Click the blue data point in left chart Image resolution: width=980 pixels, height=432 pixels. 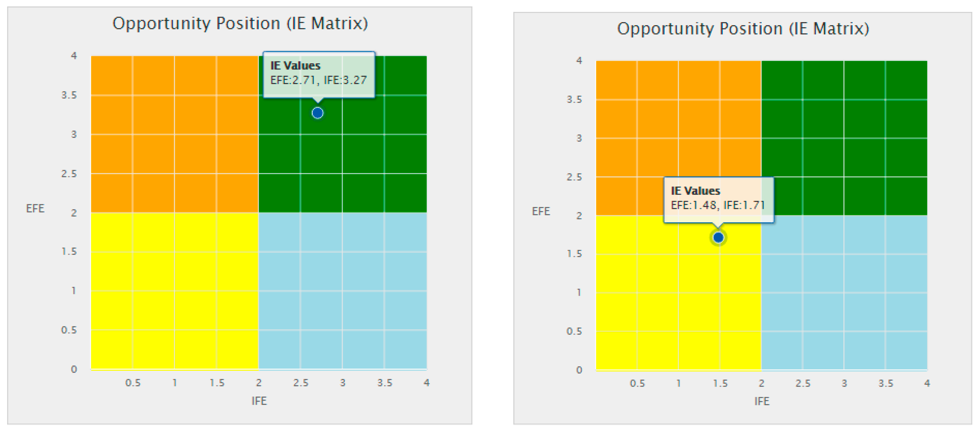(317, 113)
